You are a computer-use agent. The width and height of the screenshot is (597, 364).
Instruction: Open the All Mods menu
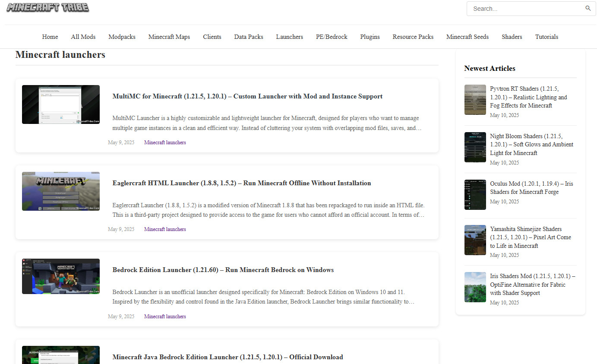point(83,37)
